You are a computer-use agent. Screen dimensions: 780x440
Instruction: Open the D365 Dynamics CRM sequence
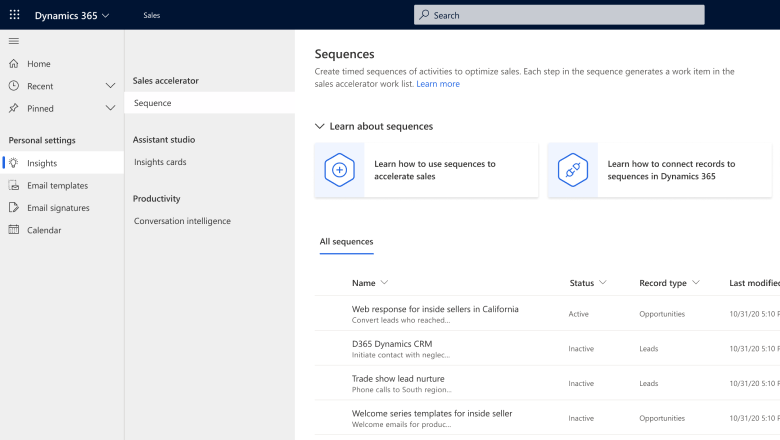click(x=392, y=344)
